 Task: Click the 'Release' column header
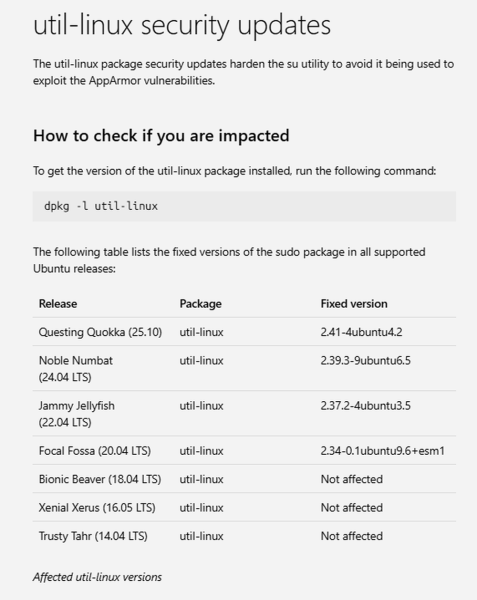(x=58, y=304)
